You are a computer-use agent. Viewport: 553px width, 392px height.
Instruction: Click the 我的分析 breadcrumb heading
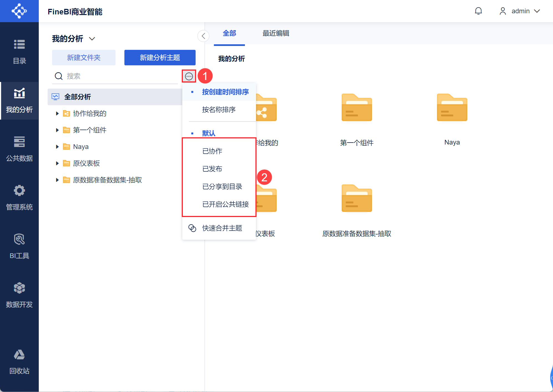[232, 59]
